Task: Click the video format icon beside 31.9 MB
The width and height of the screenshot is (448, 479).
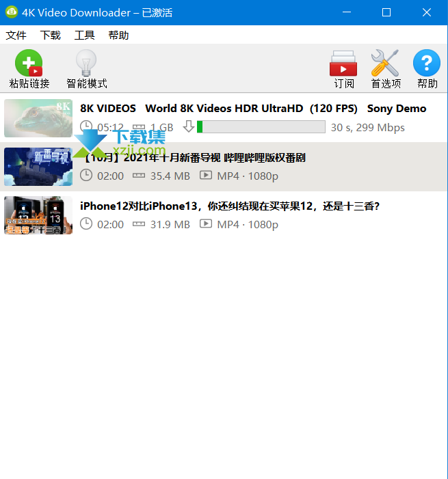Action: click(x=206, y=223)
